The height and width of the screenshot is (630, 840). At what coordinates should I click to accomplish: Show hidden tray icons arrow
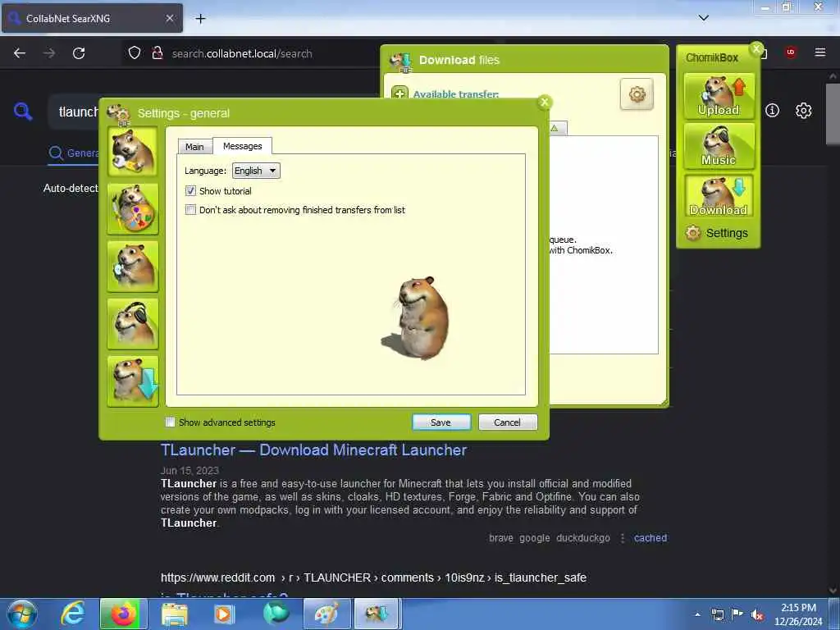[697, 614]
